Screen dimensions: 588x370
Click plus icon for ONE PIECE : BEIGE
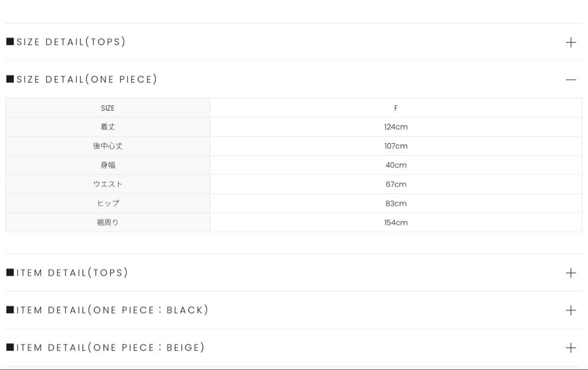(x=571, y=347)
